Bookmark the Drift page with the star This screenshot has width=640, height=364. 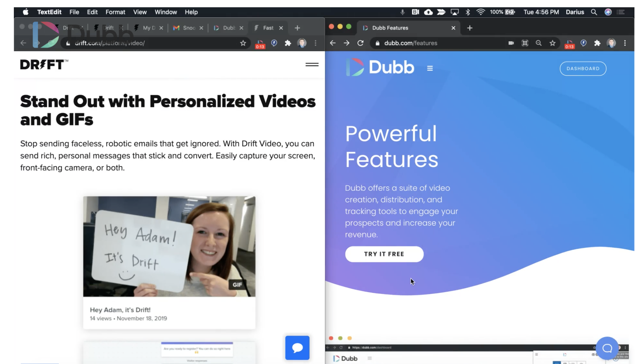(243, 43)
